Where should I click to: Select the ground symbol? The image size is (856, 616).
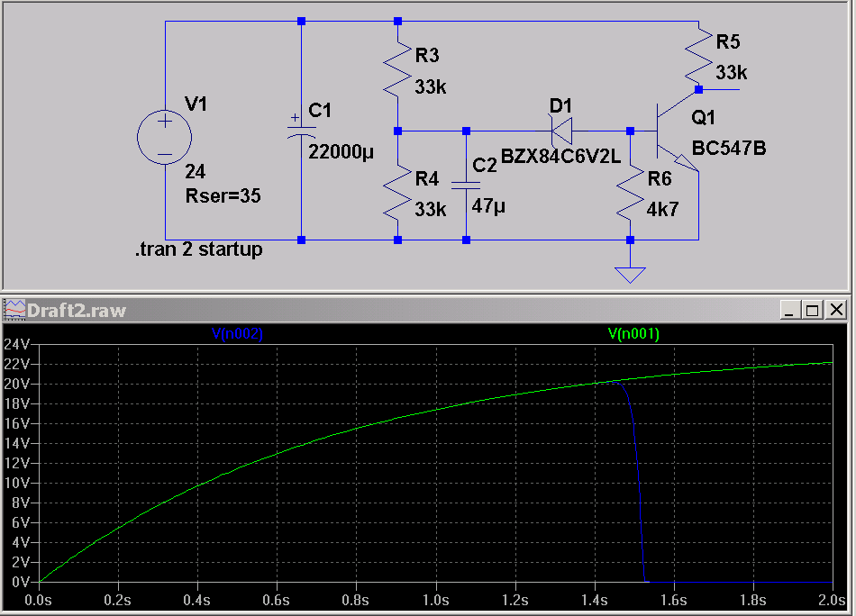pyautogui.click(x=630, y=275)
